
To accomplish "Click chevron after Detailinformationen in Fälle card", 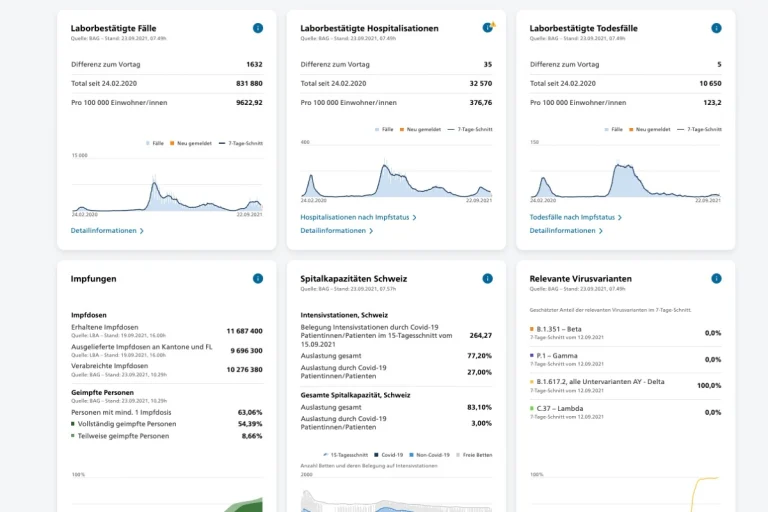I will (142, 231).
